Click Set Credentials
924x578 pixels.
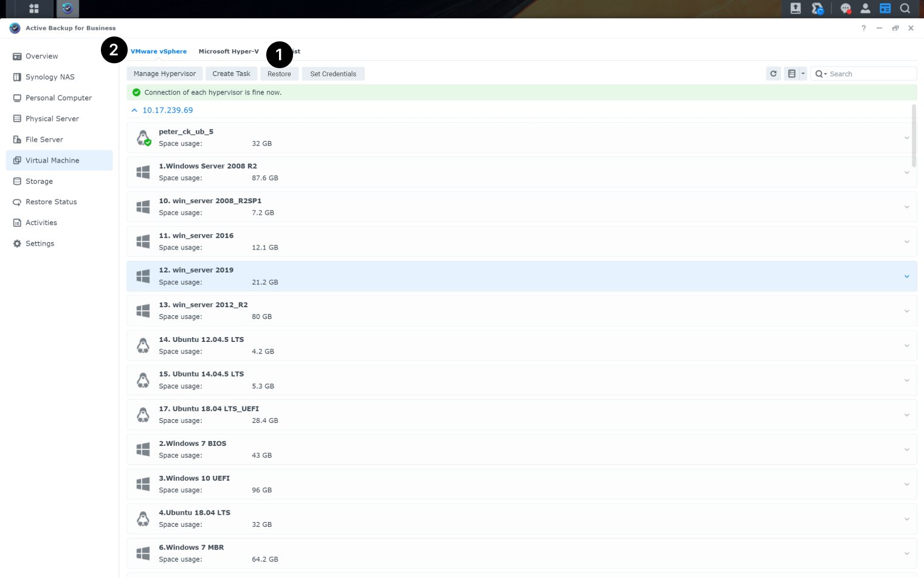click(x=333, y=73)
